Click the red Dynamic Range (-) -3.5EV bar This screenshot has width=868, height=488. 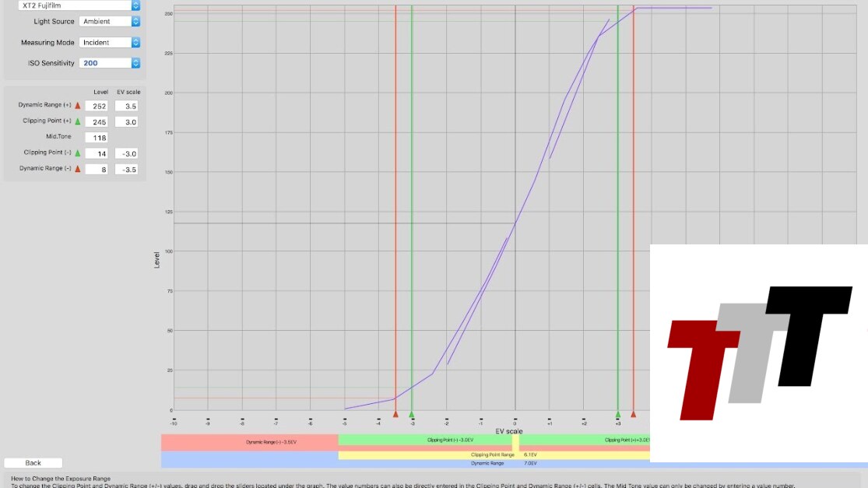[249, 442]
